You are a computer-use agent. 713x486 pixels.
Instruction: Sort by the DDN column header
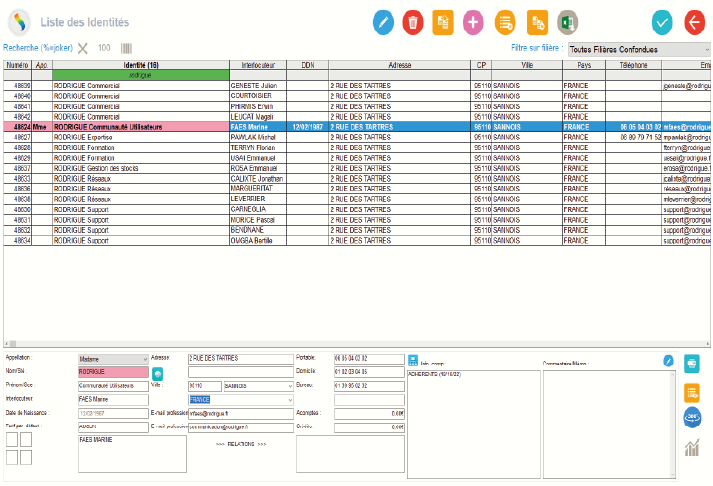(308, 65)
